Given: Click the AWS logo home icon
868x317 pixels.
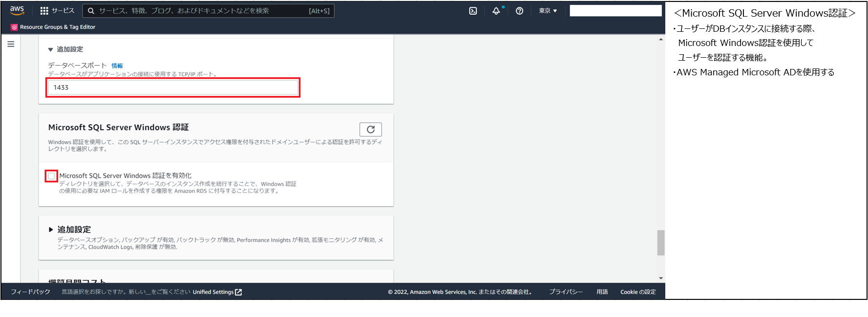Looking at the screenshot, I should pos(17,10).
